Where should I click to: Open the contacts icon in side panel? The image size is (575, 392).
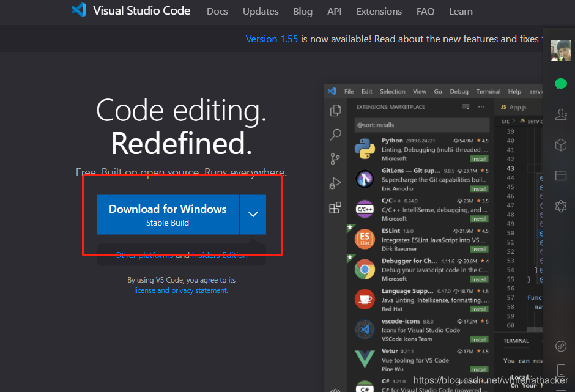click(561, 114)
